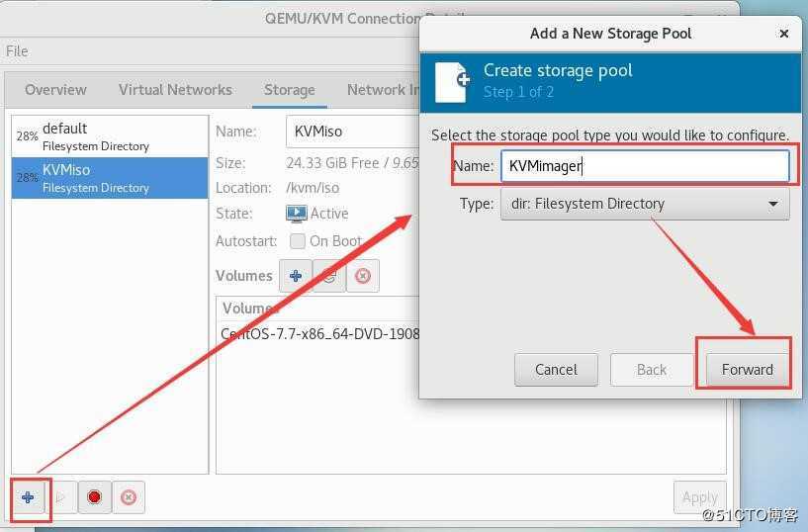Delete volume with red X icon
Viewport: 808px width, 532px height.
363,276
